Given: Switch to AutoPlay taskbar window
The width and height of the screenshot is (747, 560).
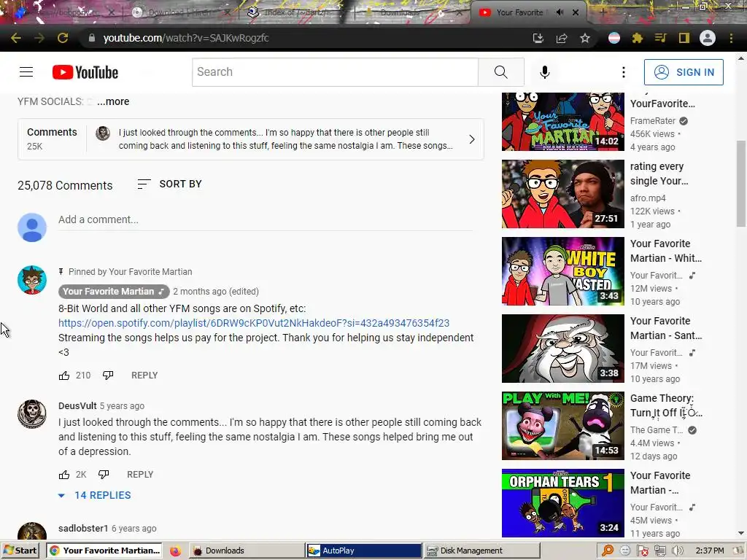Looking at the screenshot, I should point(363,551).
